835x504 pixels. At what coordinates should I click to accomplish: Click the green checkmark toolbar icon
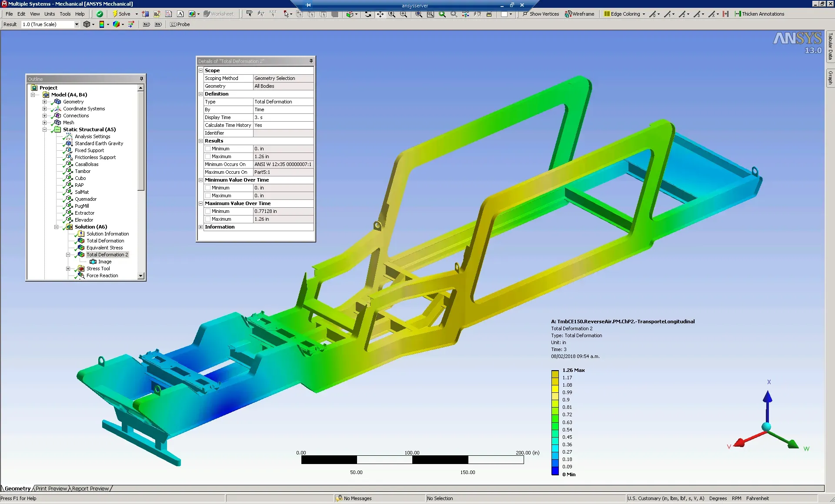click(x=100, y=14)
